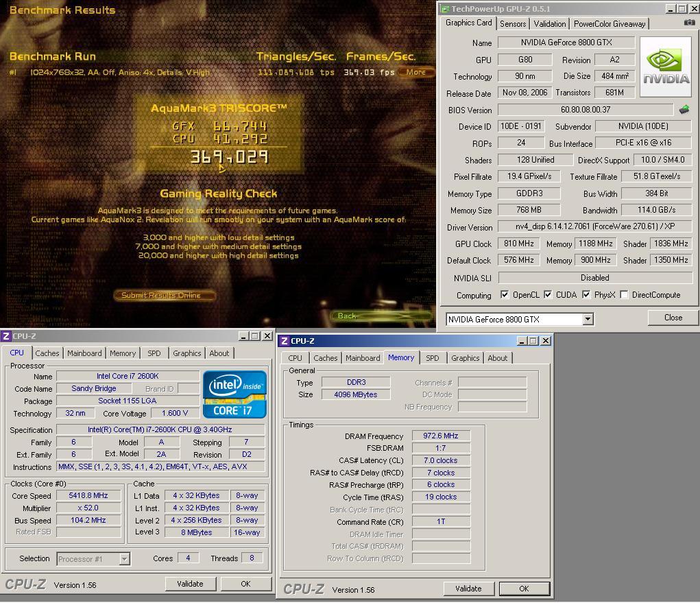Image resolution: width=700 pixels, height=603 pixels.
Task: Open Mainboard tab in right CPU-Z window
Action: click(363, 358)
